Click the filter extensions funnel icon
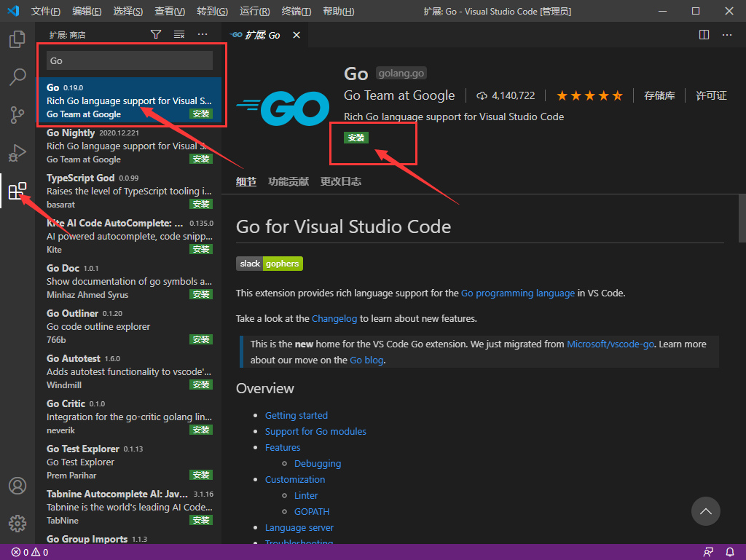 click(156, 34)
